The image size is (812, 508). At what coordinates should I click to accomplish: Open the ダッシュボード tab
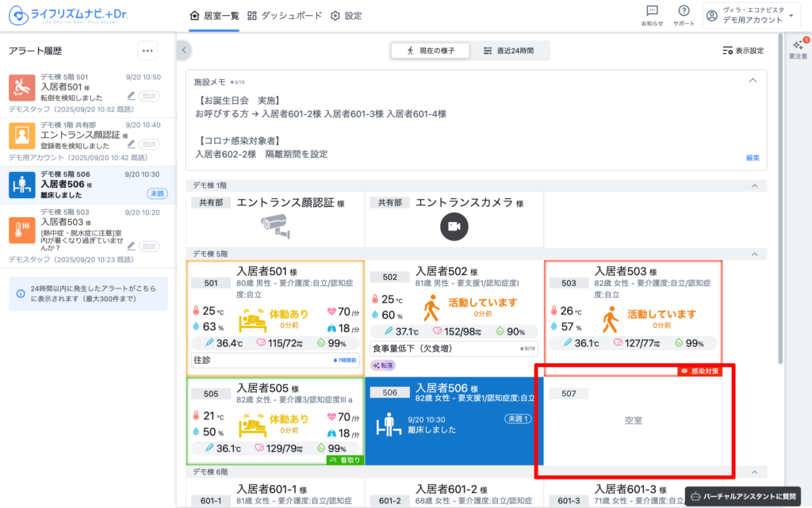285,16
